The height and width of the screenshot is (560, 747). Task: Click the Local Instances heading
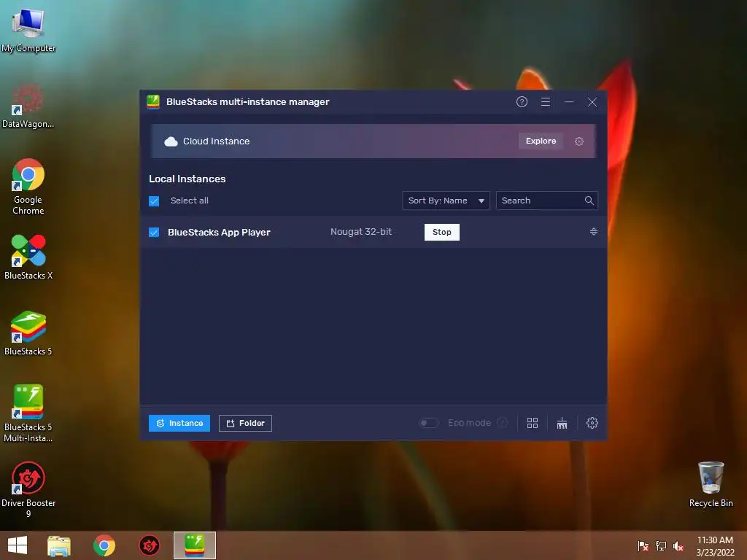[187, 179]
